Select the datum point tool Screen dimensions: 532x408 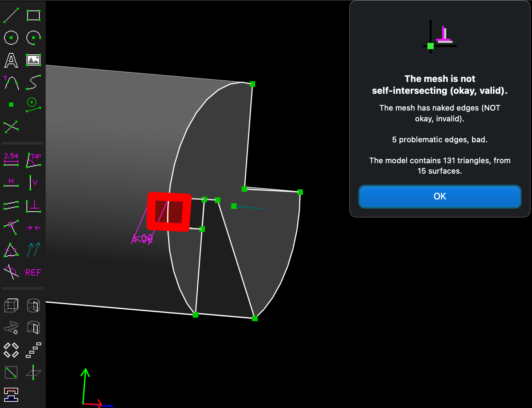click(11, 105)
